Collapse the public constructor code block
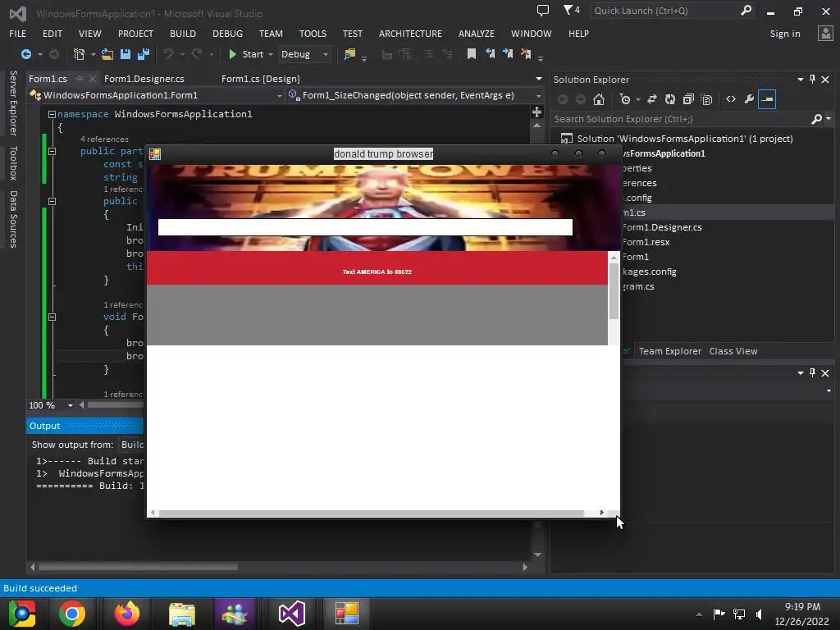Screen dimensions: 840x630 tap(52, 202)
